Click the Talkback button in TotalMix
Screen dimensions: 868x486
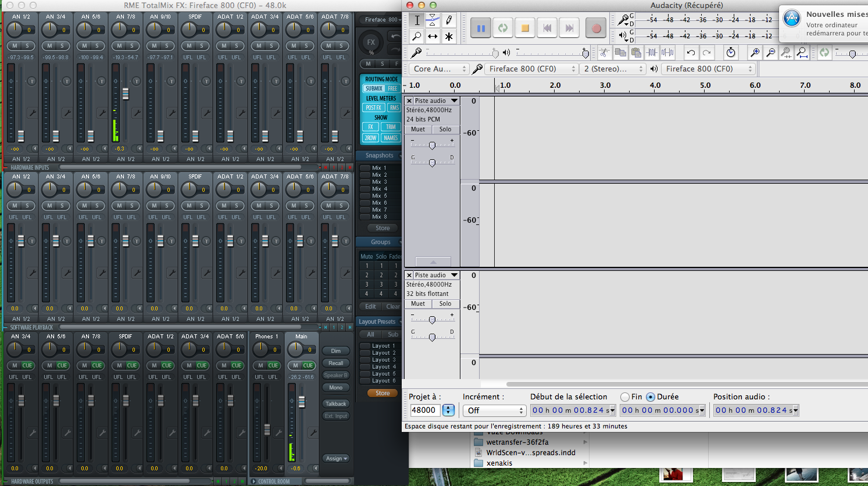pos(336,403)
